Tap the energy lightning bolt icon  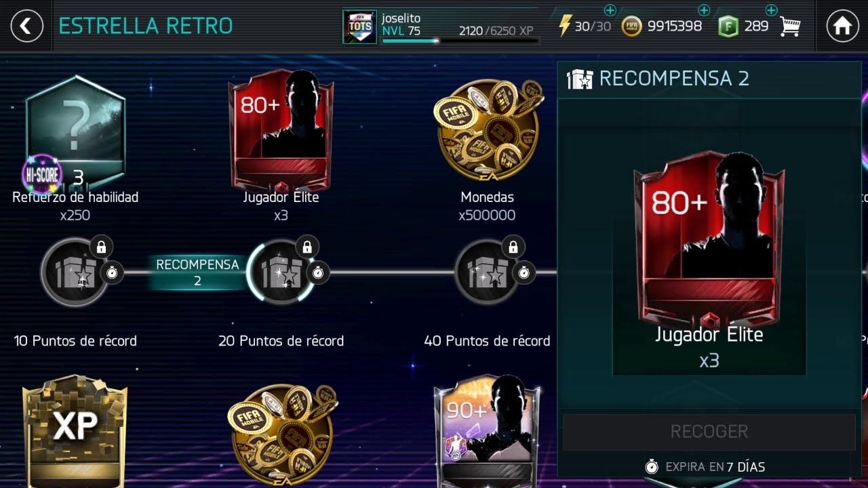point(564,26)
